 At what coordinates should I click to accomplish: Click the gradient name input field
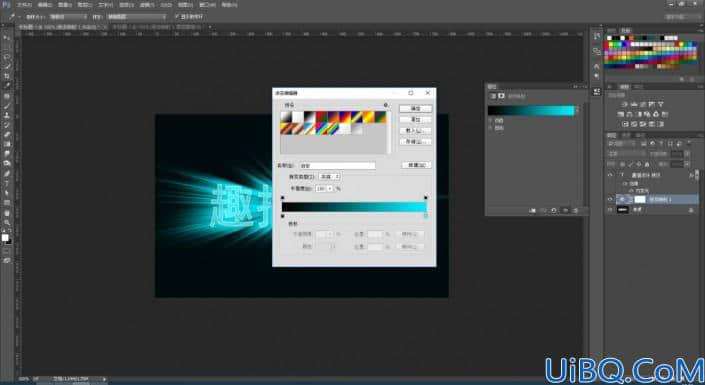pyautogui.click(x=337, y=166)
